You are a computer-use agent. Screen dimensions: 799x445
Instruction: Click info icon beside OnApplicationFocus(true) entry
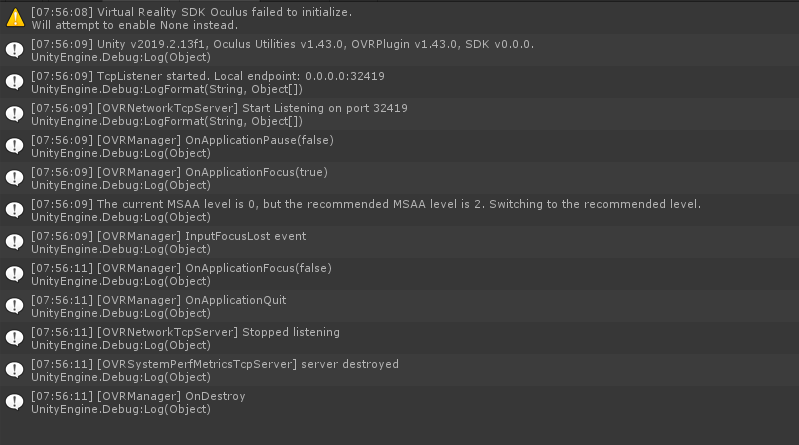click(14, 178)
